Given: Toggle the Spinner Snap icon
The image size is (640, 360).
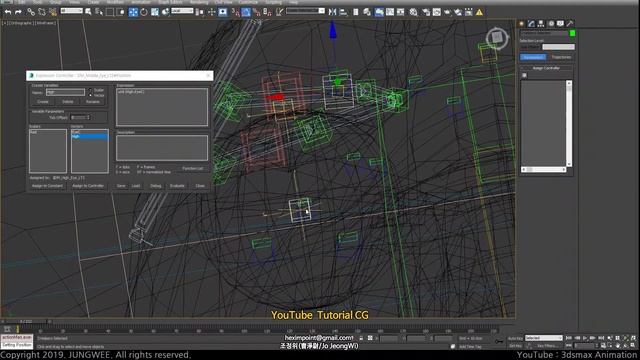Looking at the screenshot, I should point(267,12).
